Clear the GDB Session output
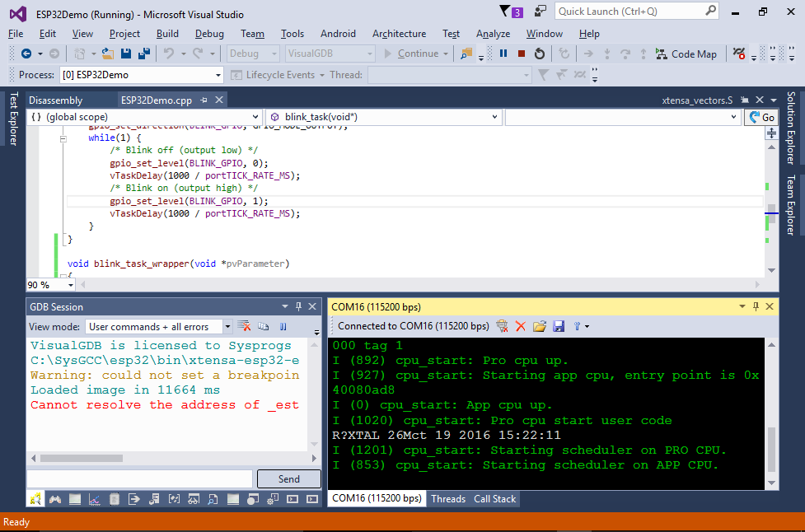 (x=245, y=326)
